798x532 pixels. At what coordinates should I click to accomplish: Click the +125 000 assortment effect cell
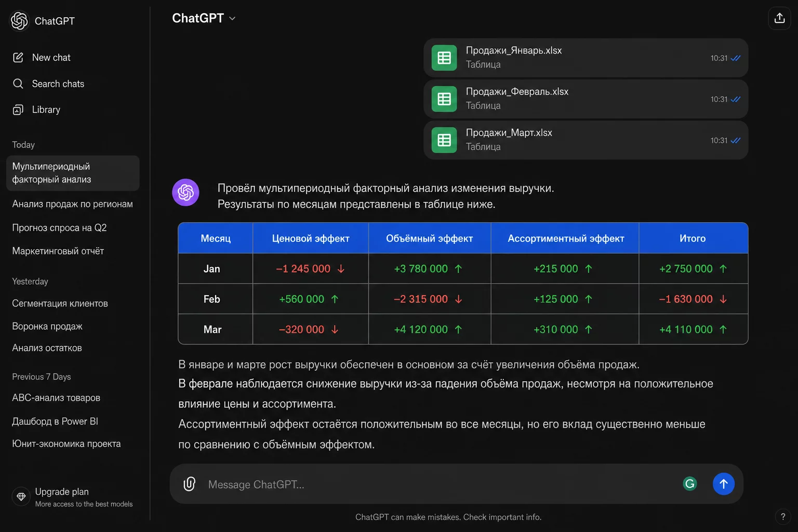(x=565, y=299)
